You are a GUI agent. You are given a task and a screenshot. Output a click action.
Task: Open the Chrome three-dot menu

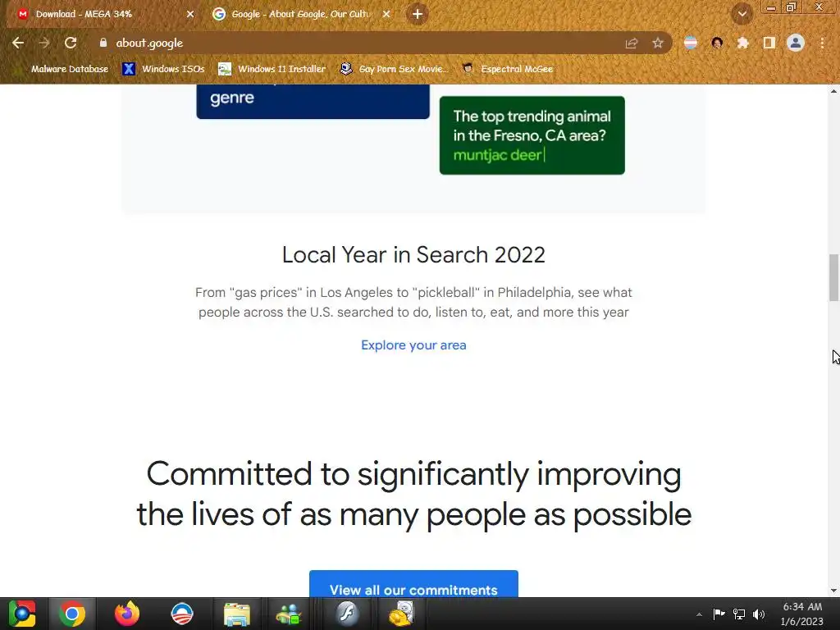point(822,43)
